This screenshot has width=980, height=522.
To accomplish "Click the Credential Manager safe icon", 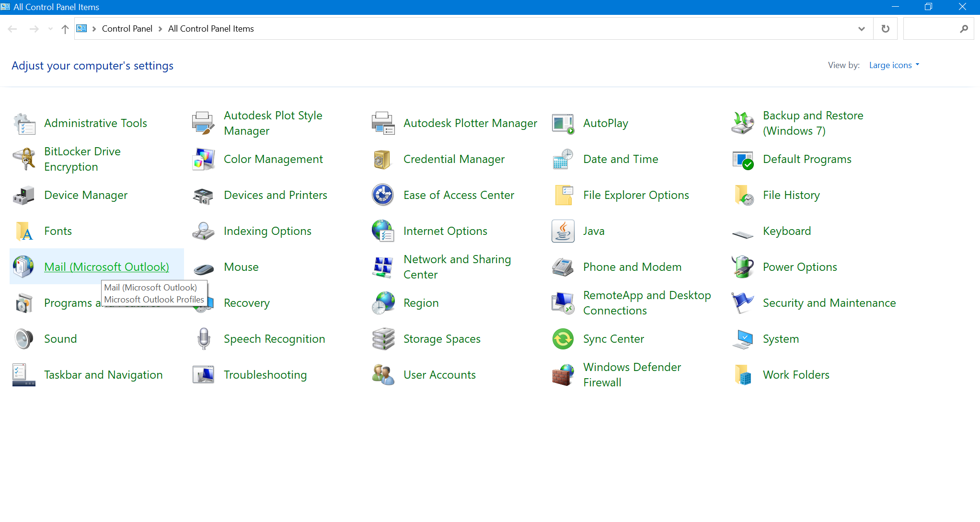I will point(383,160).
